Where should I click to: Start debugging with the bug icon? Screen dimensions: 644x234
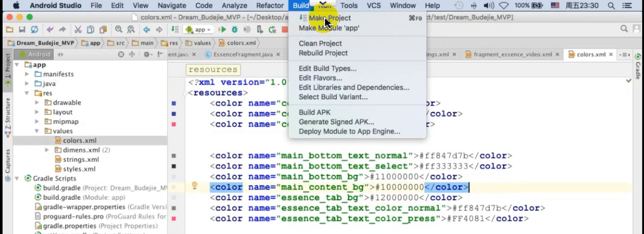(234, 30)
